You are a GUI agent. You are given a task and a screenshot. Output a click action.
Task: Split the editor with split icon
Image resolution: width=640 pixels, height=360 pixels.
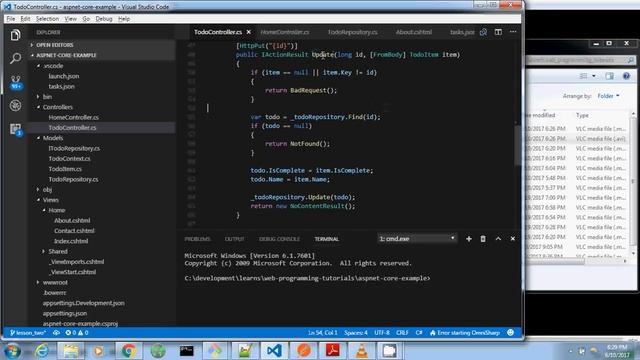point(498,32)
